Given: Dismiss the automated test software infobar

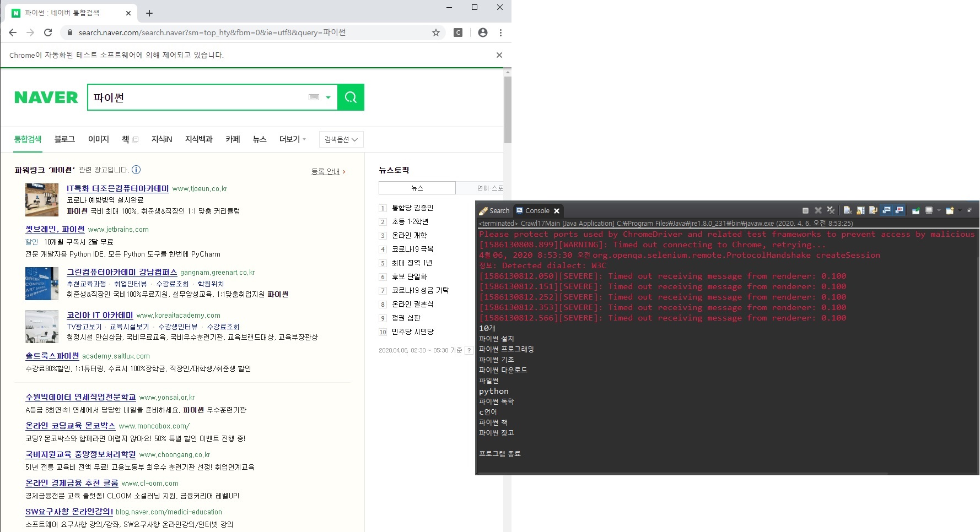Looking at the screenshot, I should tap(499, 55).
